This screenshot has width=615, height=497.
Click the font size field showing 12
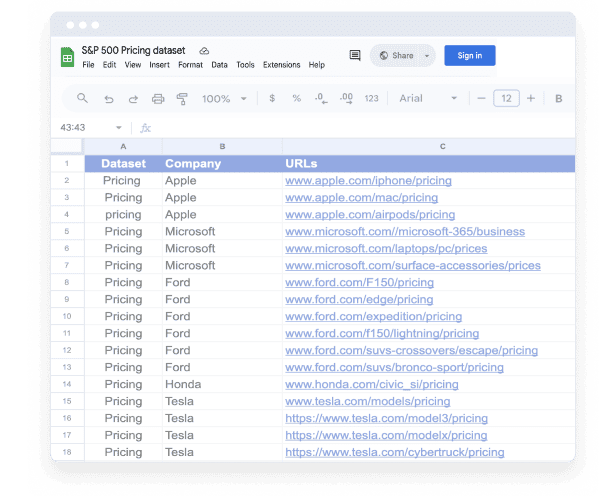tap(506, 98)
